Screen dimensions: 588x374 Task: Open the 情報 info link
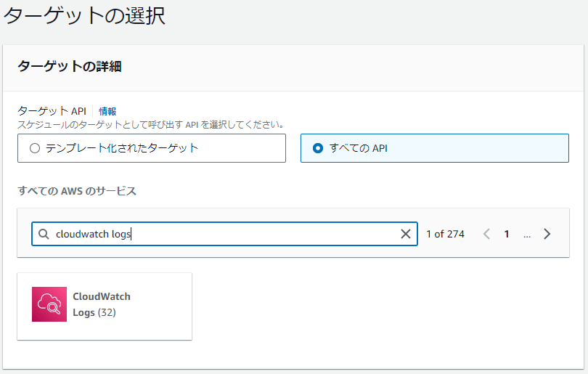click(107, 111)
